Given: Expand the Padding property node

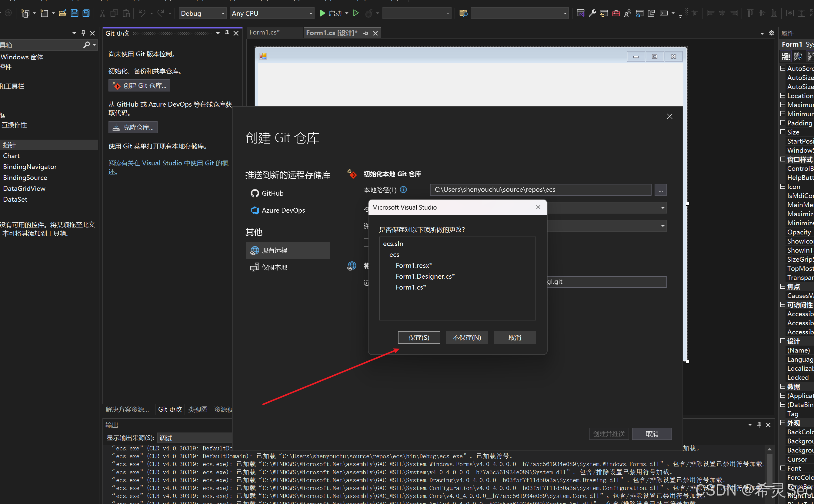Looking at the screenshot, I should 783,123.
